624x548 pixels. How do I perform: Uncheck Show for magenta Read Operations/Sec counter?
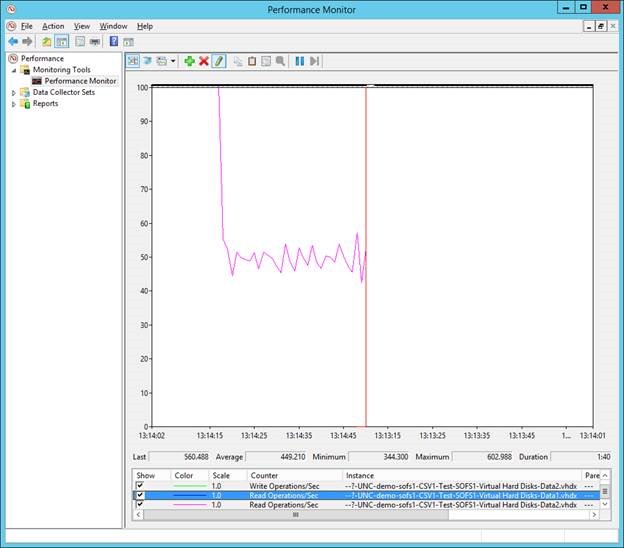coord(140,505)
